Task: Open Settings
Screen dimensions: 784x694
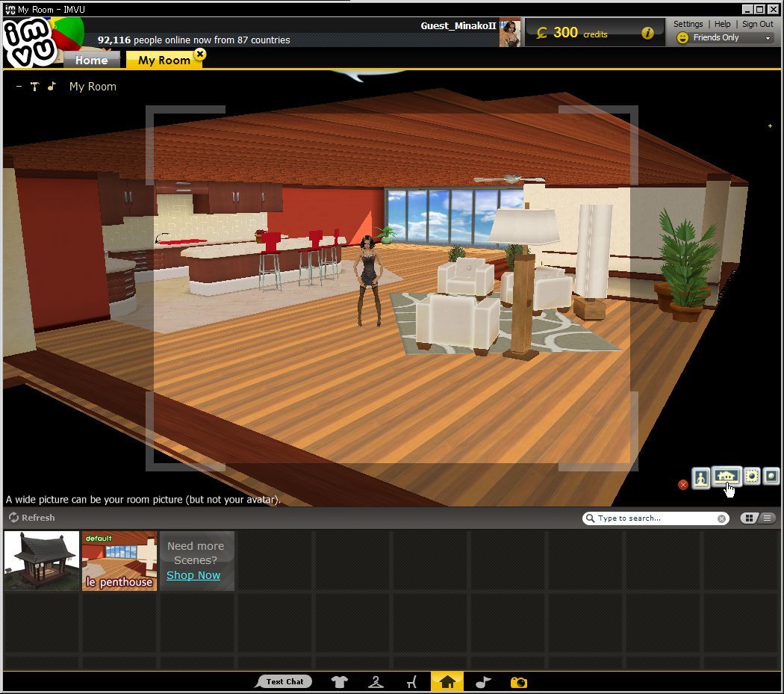Action: 688,24
